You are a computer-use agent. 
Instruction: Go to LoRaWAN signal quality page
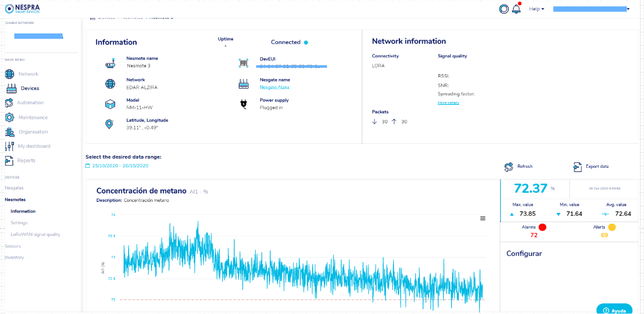35,234
